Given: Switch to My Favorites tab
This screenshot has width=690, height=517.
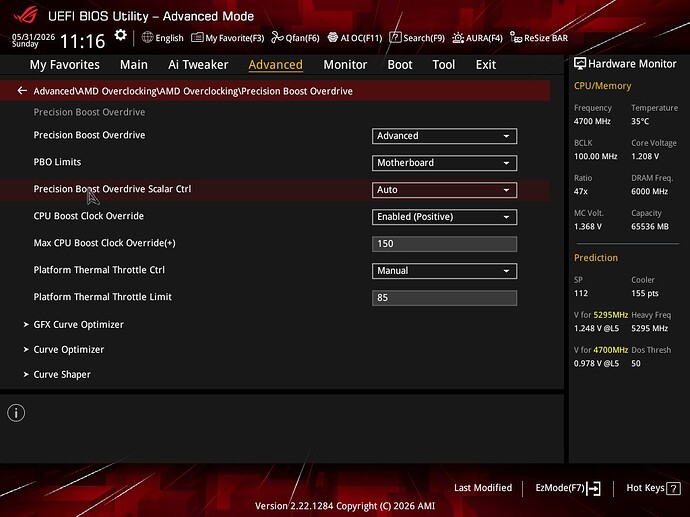Looking at the screenshot, I should (65, 65).
